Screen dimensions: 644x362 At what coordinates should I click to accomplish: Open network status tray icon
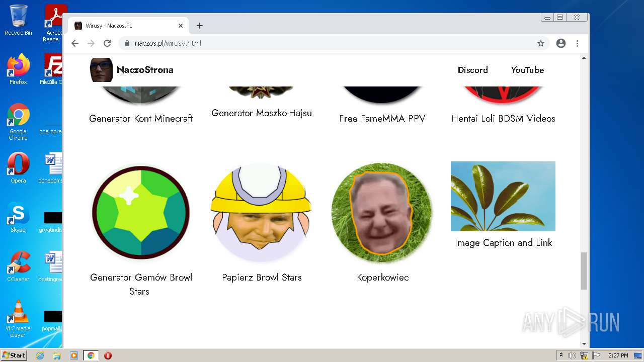point(584,355)
